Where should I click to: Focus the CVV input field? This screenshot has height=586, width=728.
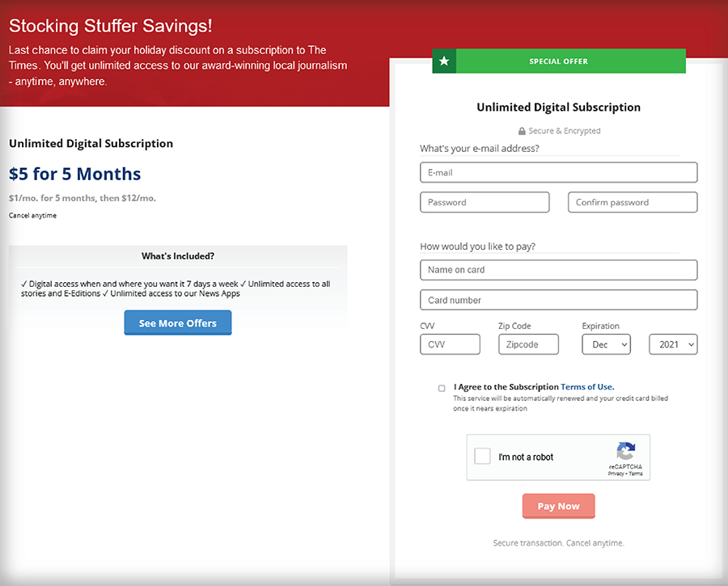[x=450, y=344]
